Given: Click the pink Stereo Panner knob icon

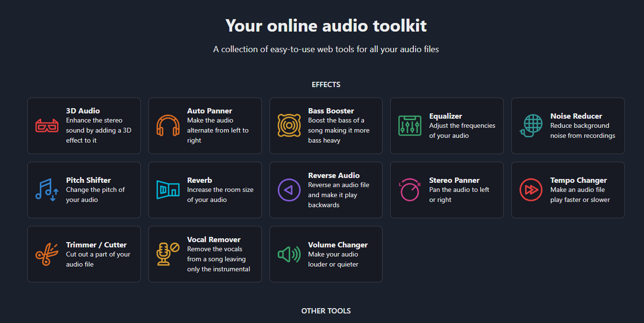Looking at the screenshot, I should (x=410, y=190).
